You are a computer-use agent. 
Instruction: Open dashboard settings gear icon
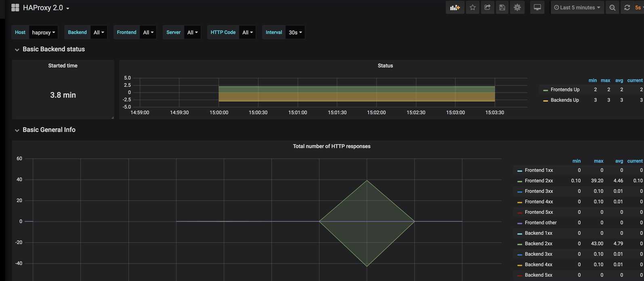(x=517, y=8)
